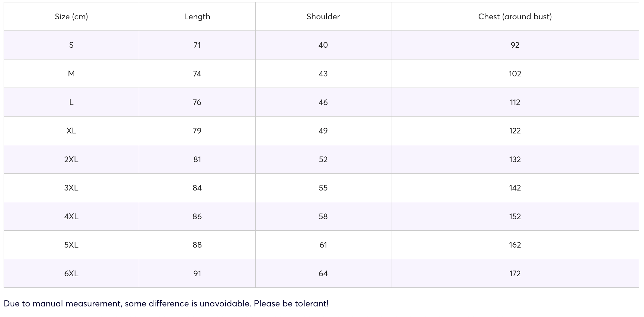The height and width of the screenshot is (317, 644).
Task: Click the shoulder value 43
Action: (x=323, y=74)
